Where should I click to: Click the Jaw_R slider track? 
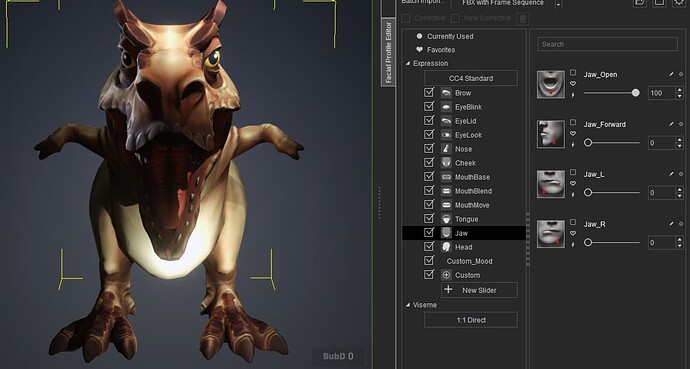(x=612, y=242)
